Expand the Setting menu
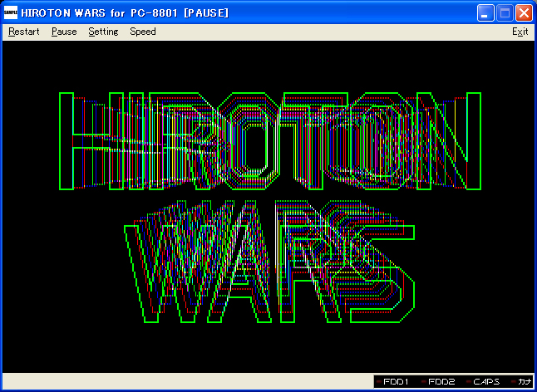 tap(103, 32)
